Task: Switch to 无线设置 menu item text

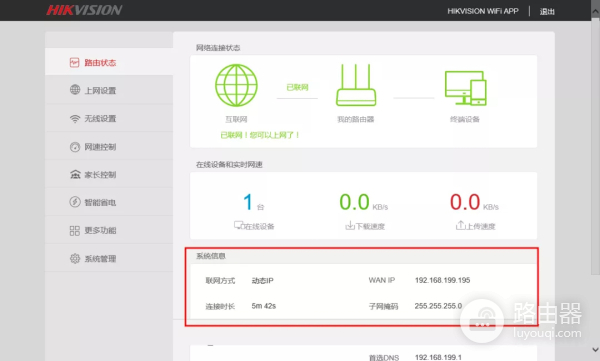Action: click(100, 119)
